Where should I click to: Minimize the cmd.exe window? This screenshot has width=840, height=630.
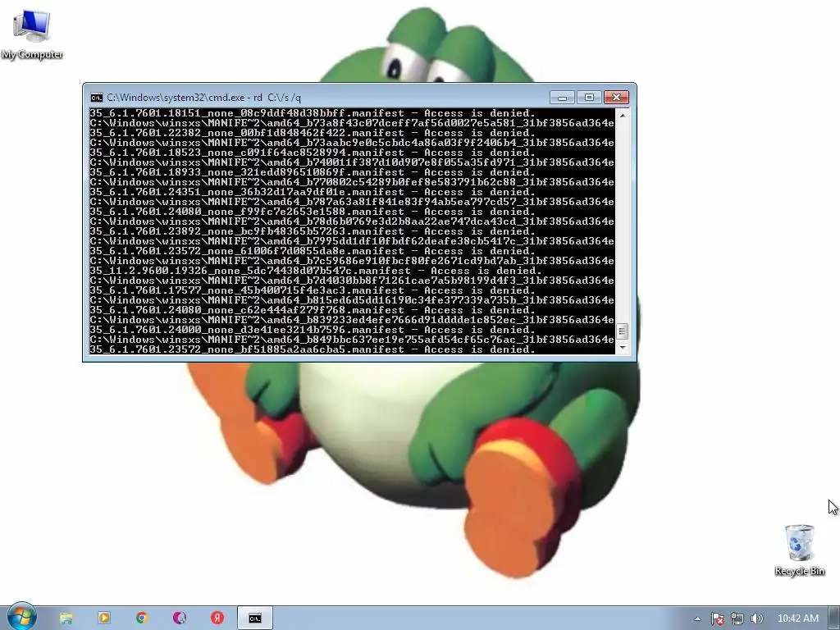(562, 98)
